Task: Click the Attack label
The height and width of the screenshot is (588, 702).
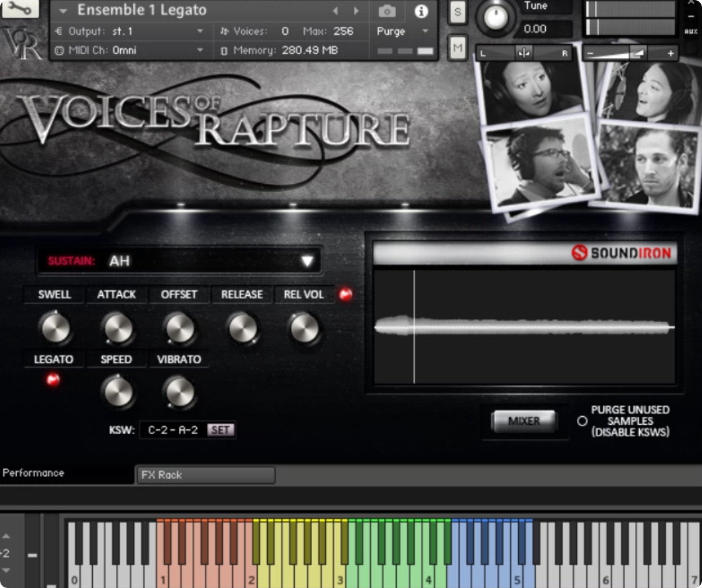Action: click(x=116, y=294)
